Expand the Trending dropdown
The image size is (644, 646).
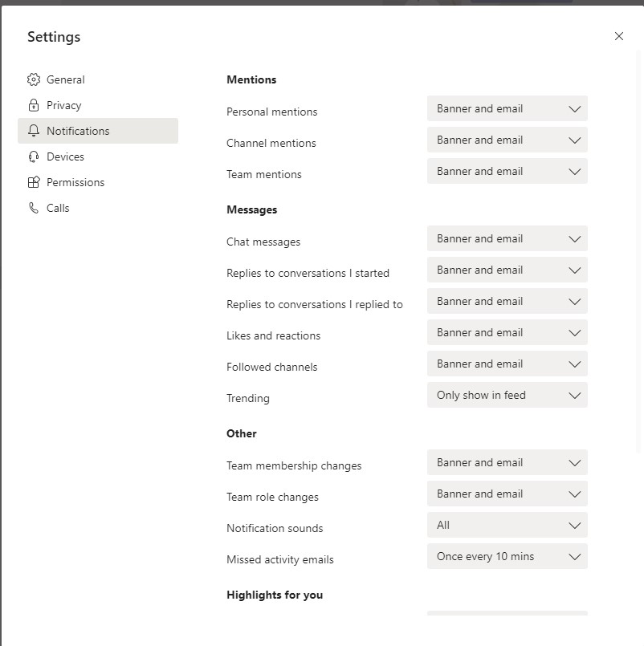[507, 395]
